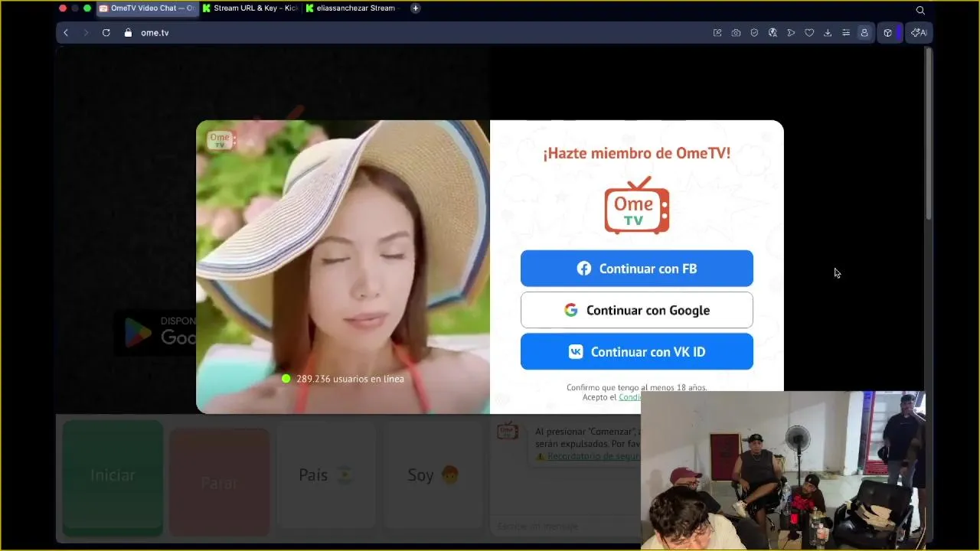Open the Recordatorio de seguridad link

pos(593,456)
